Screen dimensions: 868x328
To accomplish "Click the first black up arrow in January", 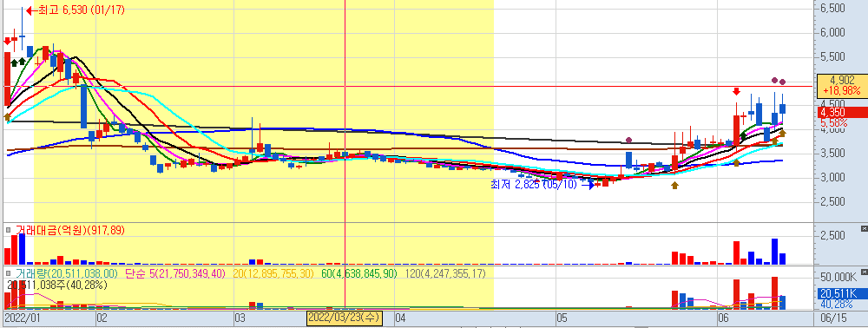I will coord(15,62).
